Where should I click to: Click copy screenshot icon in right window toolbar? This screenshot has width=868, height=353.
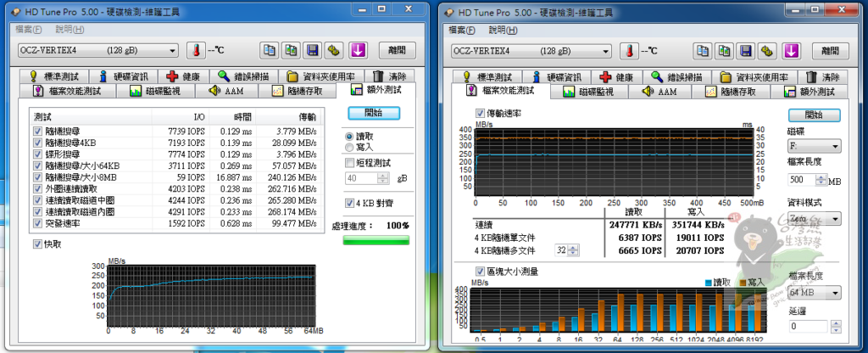pos(725,51)
